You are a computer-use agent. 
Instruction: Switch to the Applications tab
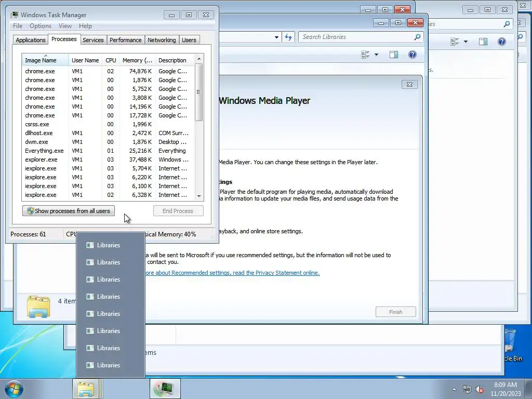coord(31,40)
